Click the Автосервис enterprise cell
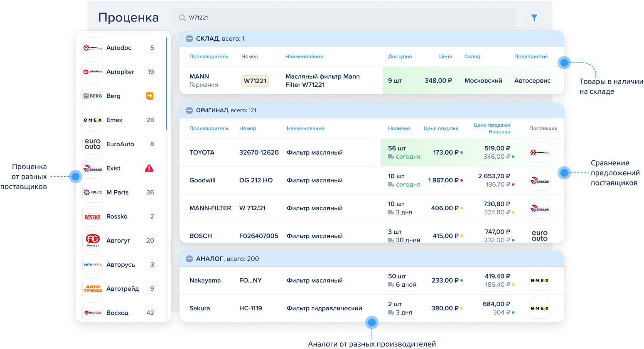644x349 pixels. [x=532, y=81]
